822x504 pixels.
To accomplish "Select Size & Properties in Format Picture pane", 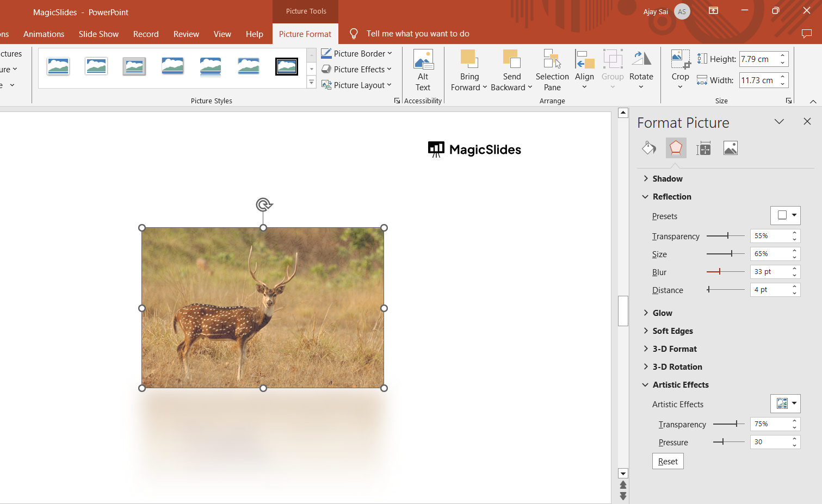I will pos(703,147).
